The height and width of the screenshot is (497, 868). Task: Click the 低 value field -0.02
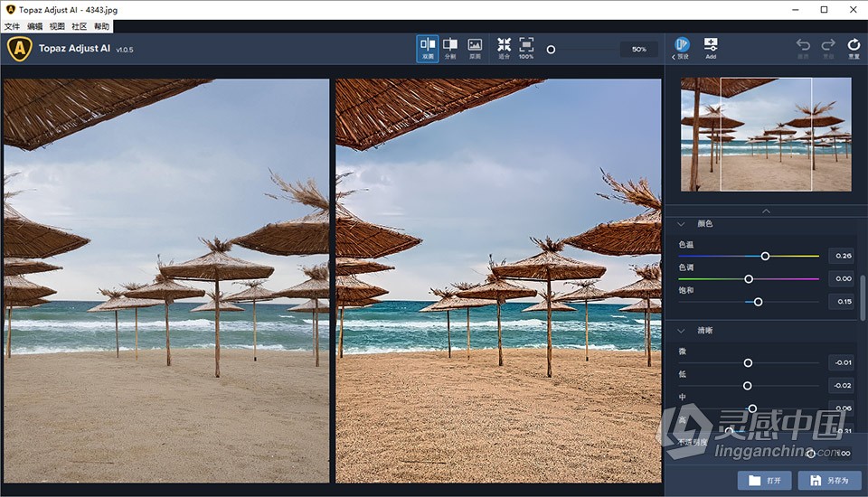[842, 385]
